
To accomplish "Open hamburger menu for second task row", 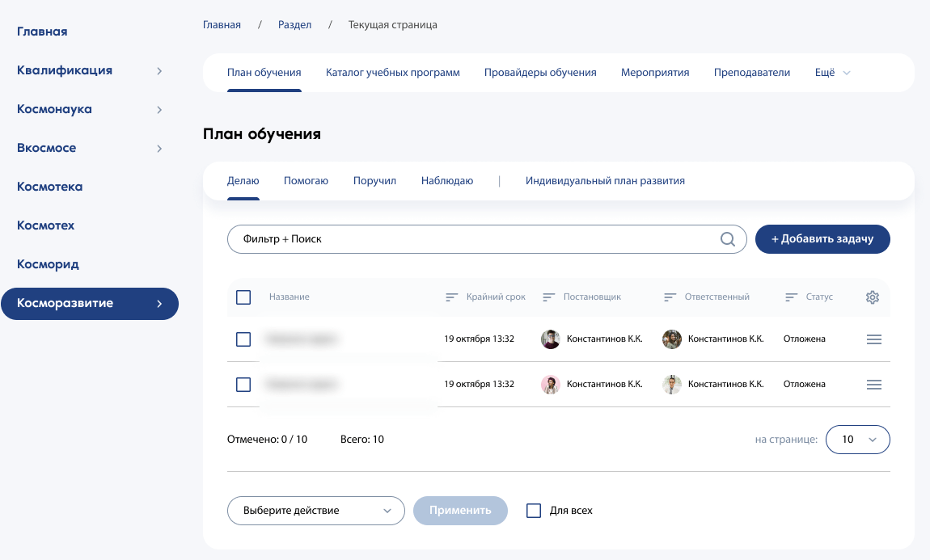I will coord(874,385).
